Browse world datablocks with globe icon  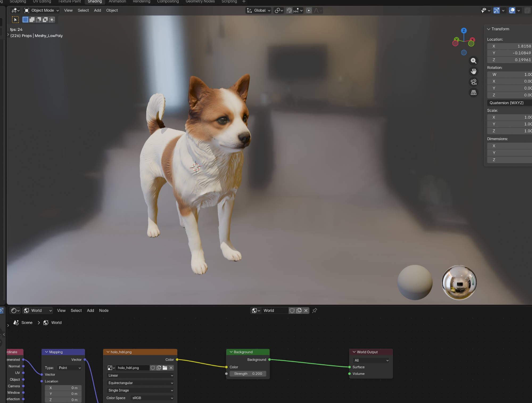click(256, 310)
